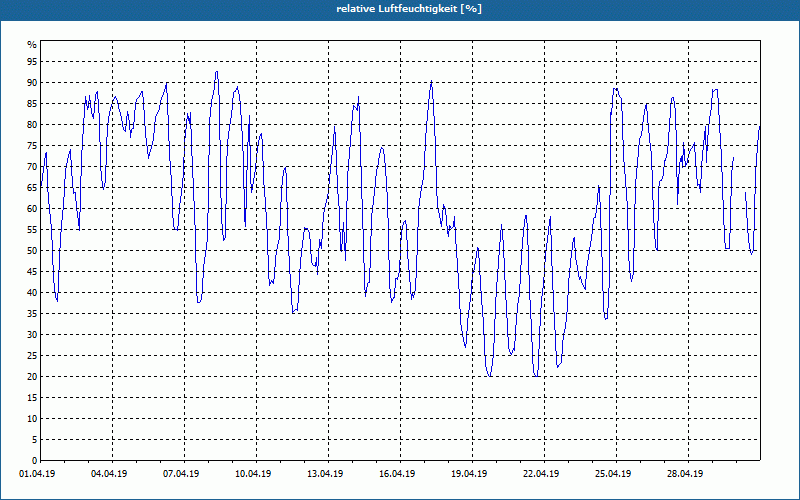Click the 16.04.19 date label
800x500 pixels.
tap(397, 474)
